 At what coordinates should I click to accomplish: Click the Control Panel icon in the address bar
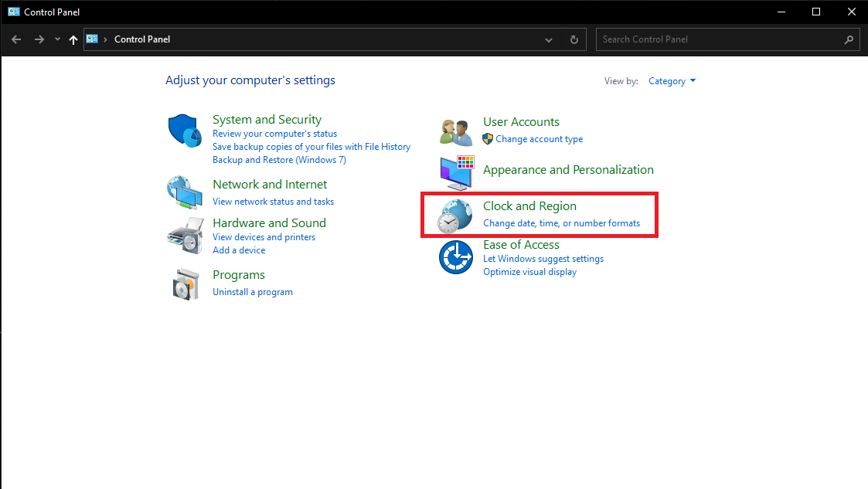(x=93, y=39)
